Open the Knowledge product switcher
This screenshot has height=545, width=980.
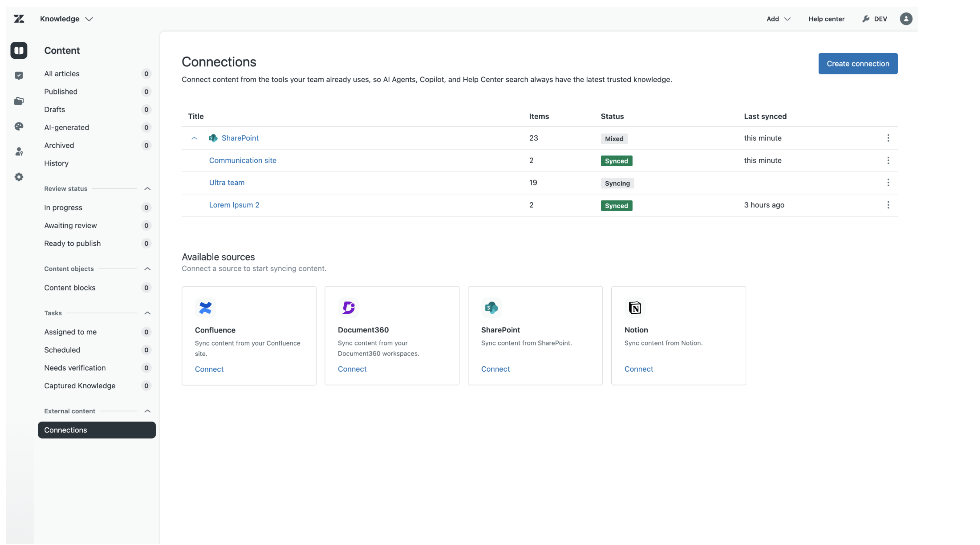click(x=67, y=19)
